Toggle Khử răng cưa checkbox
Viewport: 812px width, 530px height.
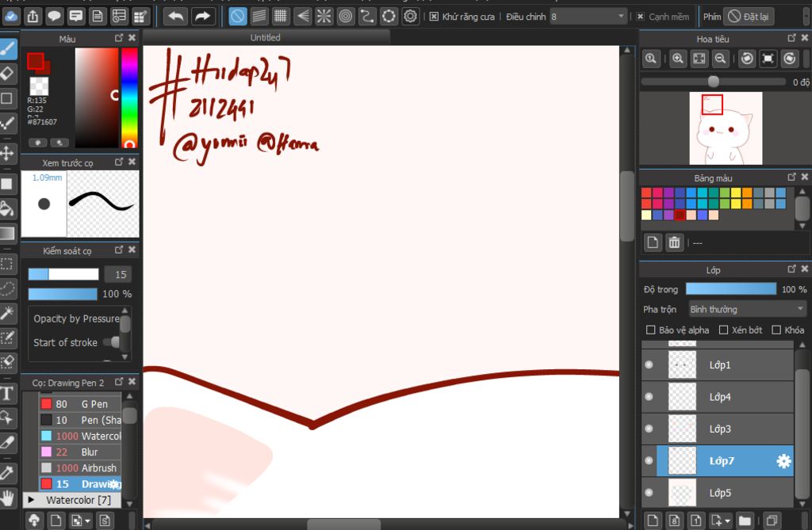tap(434, 17)
